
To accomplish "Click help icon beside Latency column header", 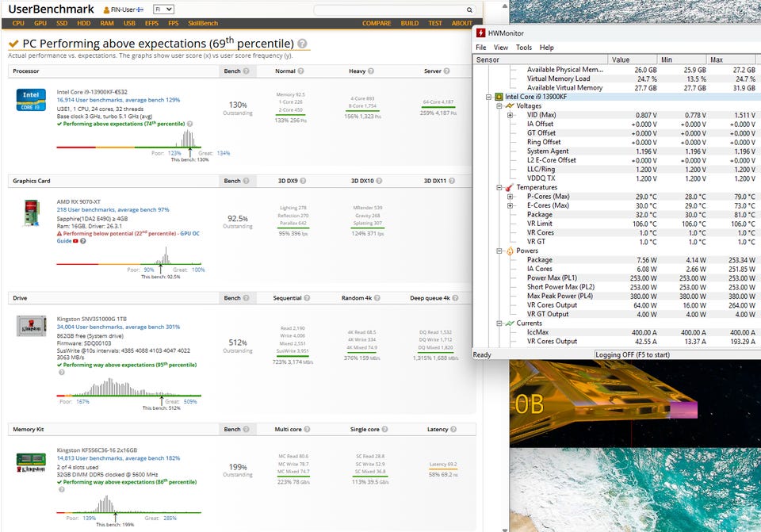I will pos(455,429).
